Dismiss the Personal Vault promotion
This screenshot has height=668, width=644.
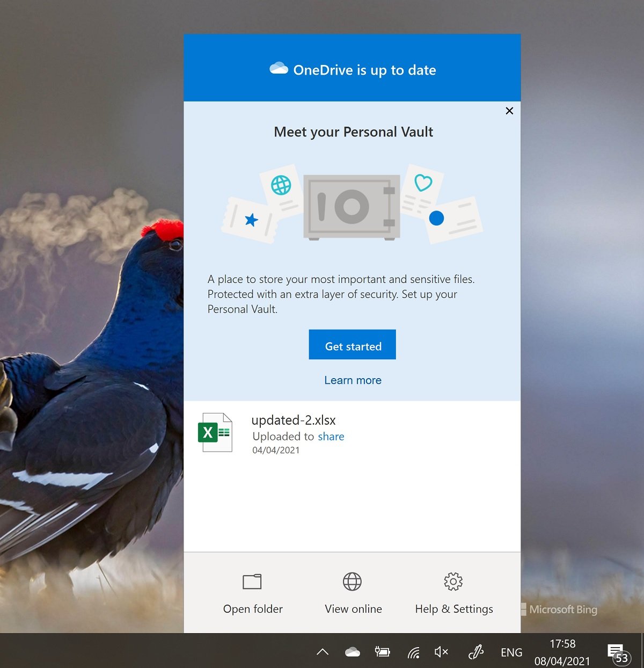tap(509, 111)
